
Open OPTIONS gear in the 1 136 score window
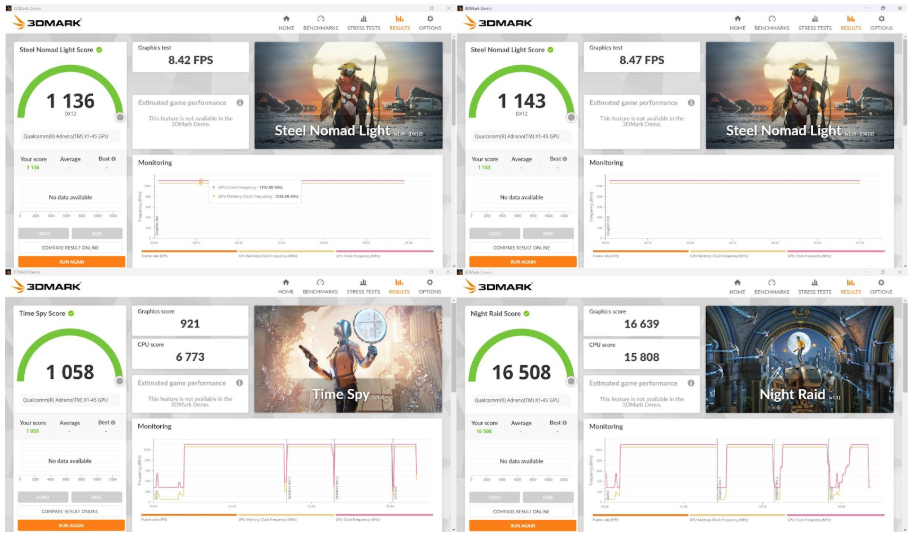tap(430, 23)
